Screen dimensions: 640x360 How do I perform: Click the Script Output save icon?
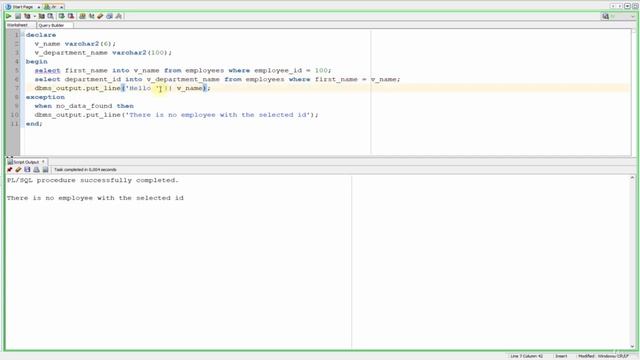coord(27,169)
